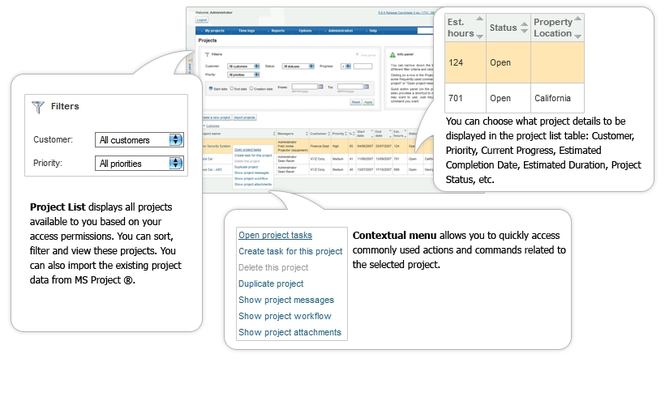Open the All statuses dropdown
This screenshot has width=665, height=405.
tap(299, 66)
